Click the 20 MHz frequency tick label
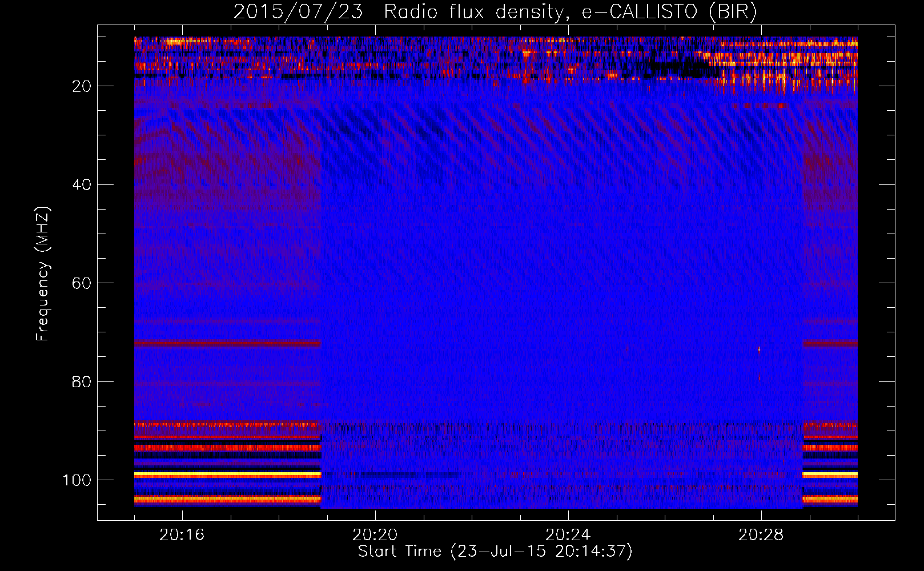Image resolution: width=924 pixels, height=571 pixels. tap(82, 86)
